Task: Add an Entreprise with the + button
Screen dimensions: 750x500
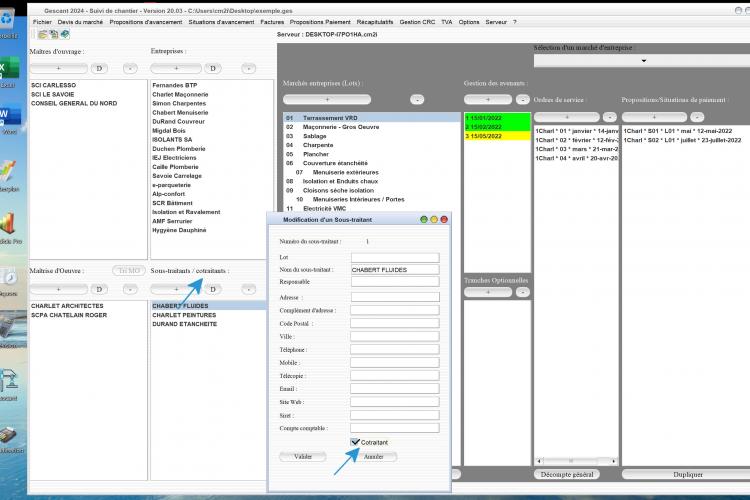Action: tap(176, 68)
